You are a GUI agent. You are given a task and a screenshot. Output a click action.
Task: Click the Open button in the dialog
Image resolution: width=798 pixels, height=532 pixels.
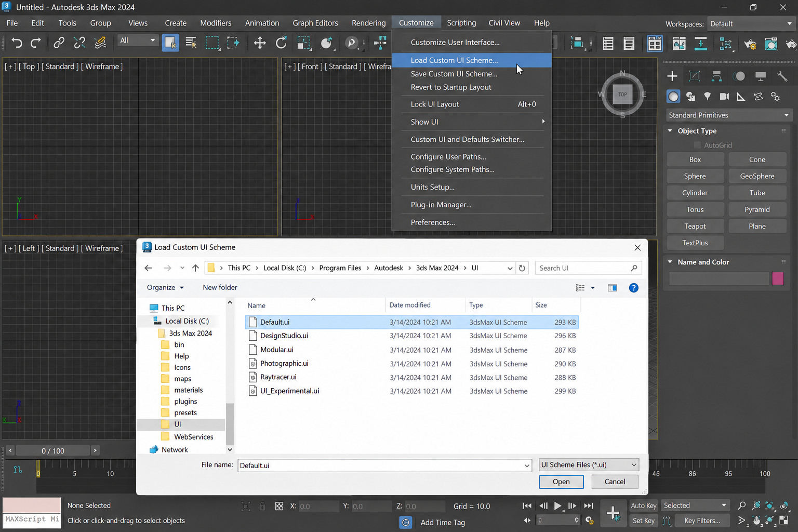point(561,482)
